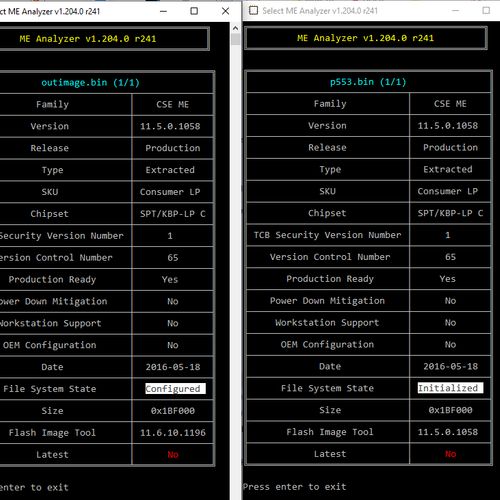Screen dimensions: 500x500
Task: Click 'TCB Security Version Number' label in right window
Action: point(327,235)
